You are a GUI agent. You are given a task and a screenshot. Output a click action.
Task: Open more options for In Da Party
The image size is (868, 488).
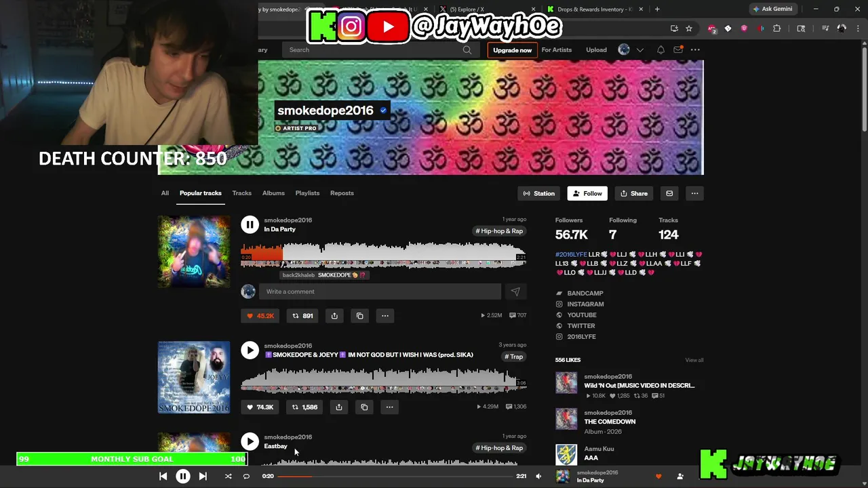click(x=385, y=316)
